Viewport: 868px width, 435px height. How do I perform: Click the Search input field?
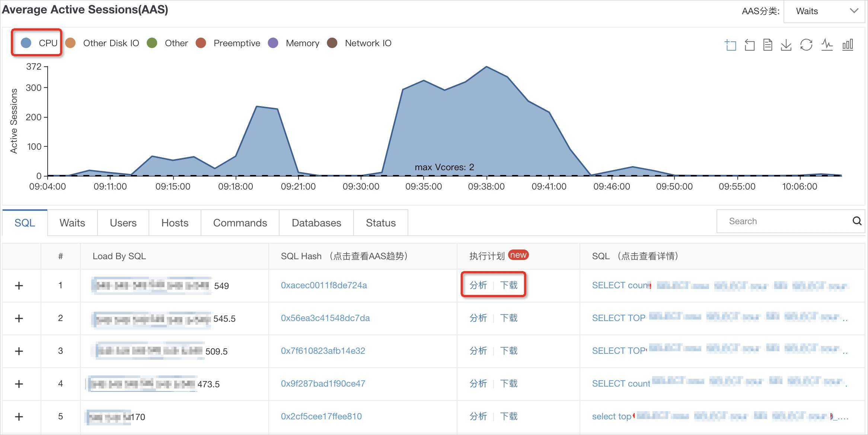tap(782, 221)
